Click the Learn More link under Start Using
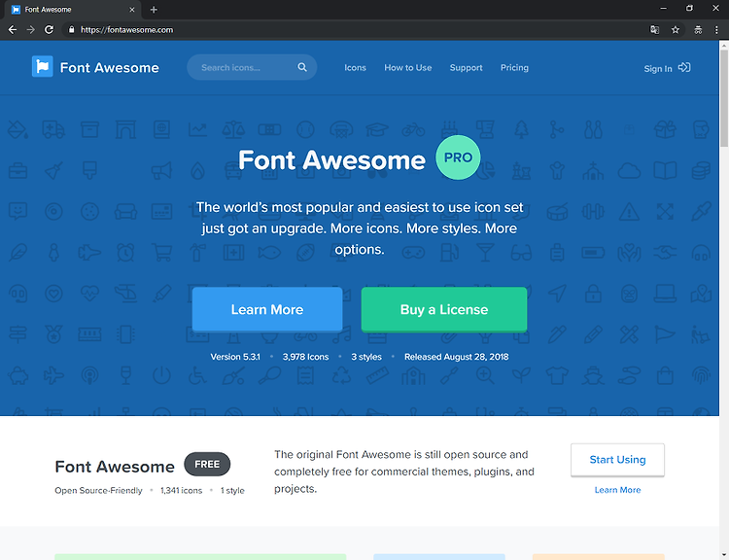The height and width of the screenshot is (560, 729). [617, 490]
